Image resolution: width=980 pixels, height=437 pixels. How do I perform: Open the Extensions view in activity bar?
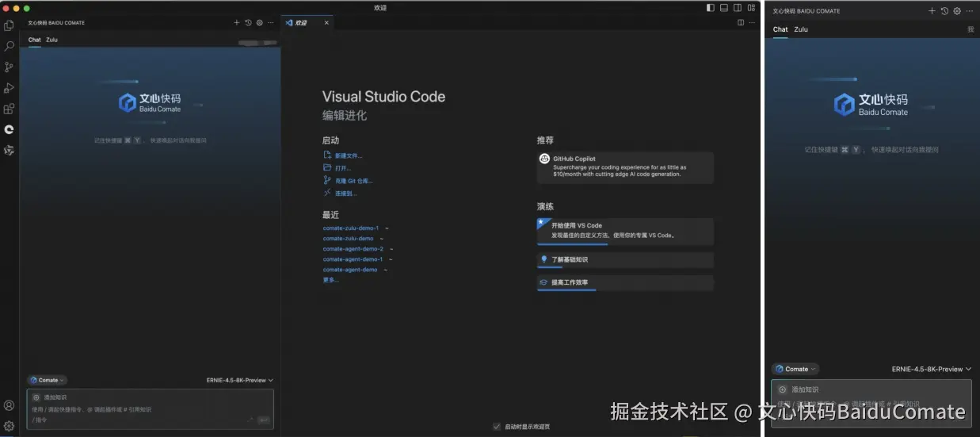10,109
